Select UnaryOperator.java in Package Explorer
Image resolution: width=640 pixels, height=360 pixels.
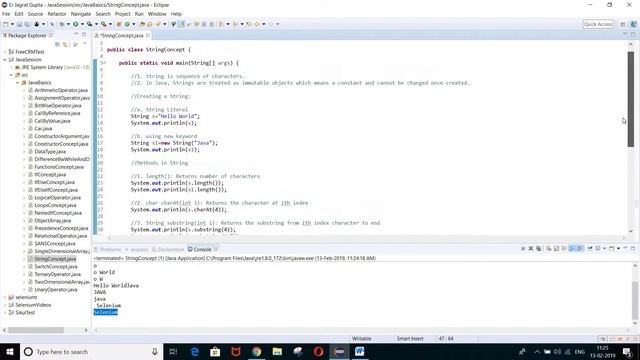[56, 290]
